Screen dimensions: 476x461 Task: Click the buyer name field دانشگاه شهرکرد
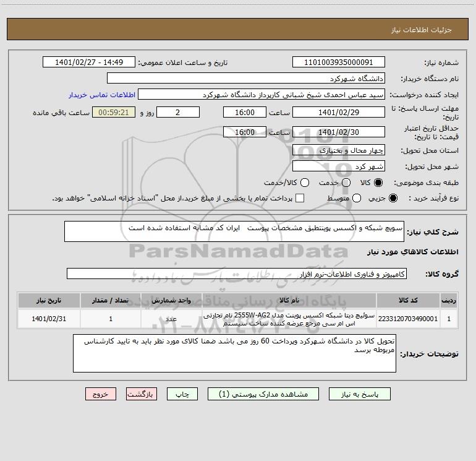pyautogui.click(x=246, y=79)
